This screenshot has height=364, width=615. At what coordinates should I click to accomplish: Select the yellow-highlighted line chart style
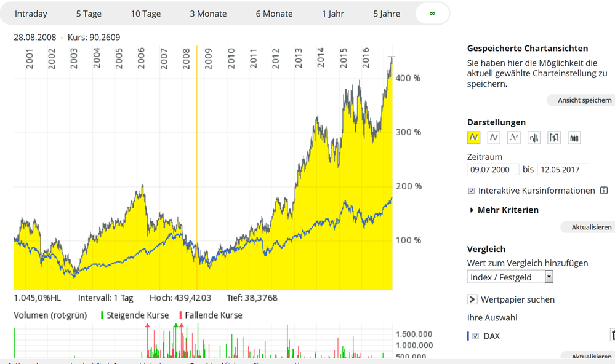coord(474,138)
